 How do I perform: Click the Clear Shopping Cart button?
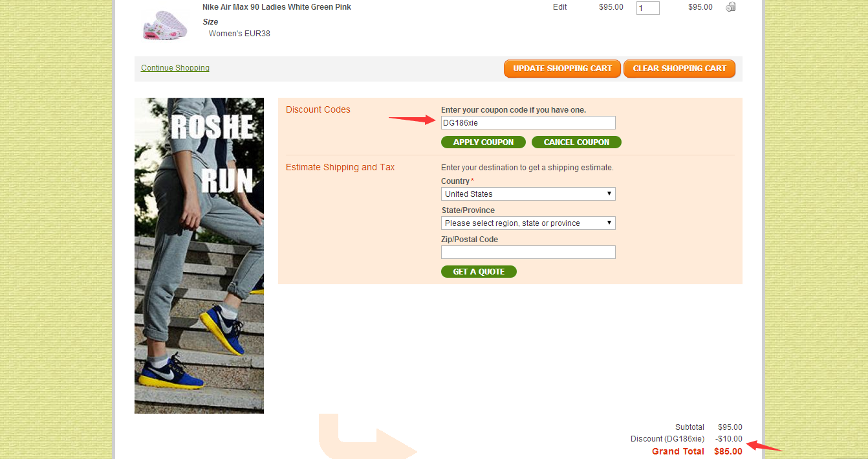680,69
